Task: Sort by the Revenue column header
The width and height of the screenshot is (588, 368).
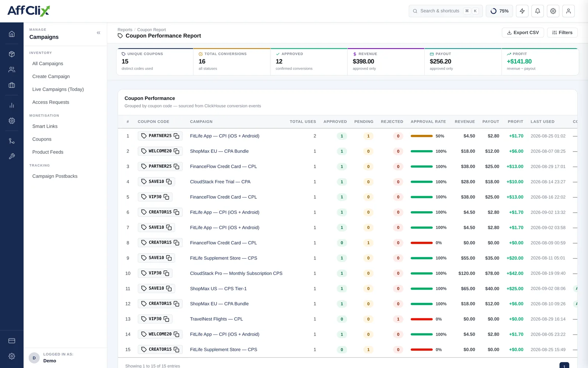Action: coord(465,122)
